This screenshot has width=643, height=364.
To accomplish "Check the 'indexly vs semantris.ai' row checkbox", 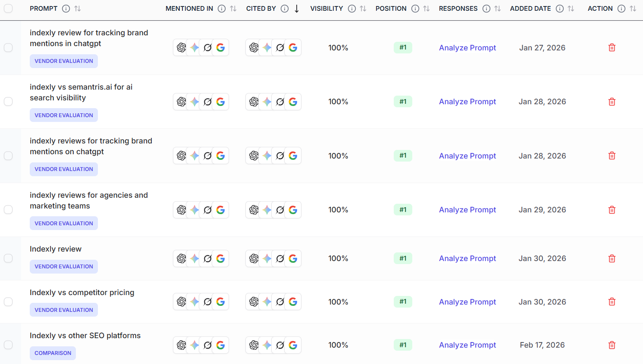I will 8,101.
